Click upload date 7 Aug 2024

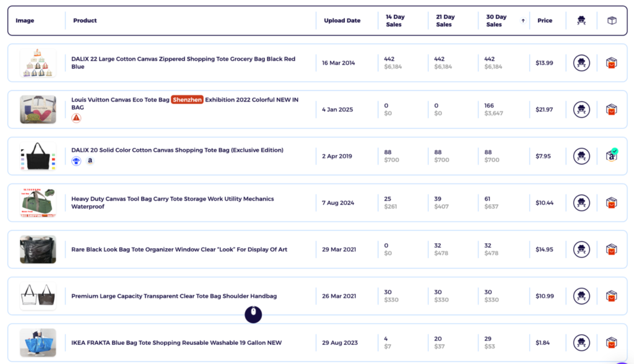tap(338, 203)
